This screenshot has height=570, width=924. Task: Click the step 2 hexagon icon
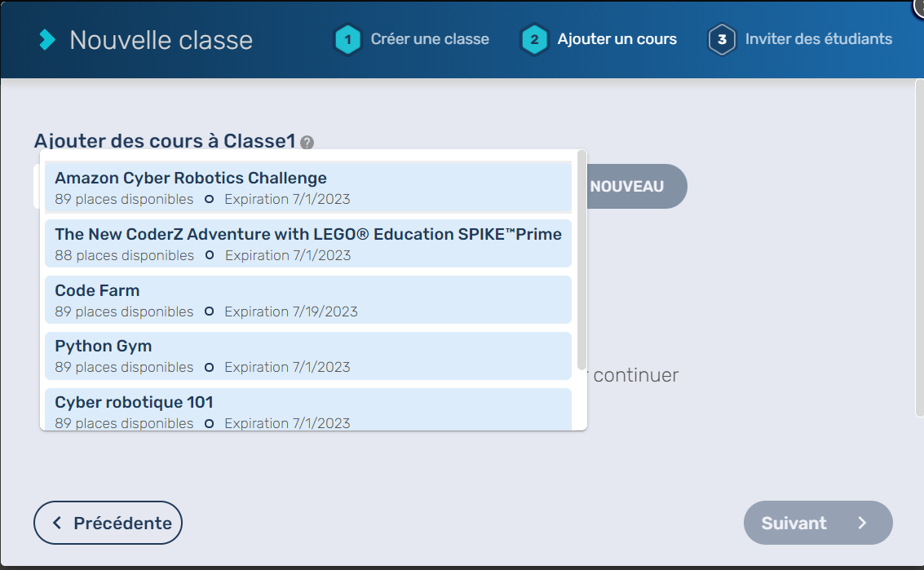[534, 39]
